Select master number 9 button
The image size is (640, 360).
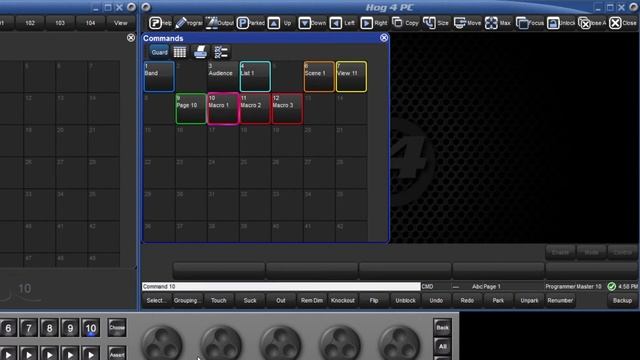point(70,328)
